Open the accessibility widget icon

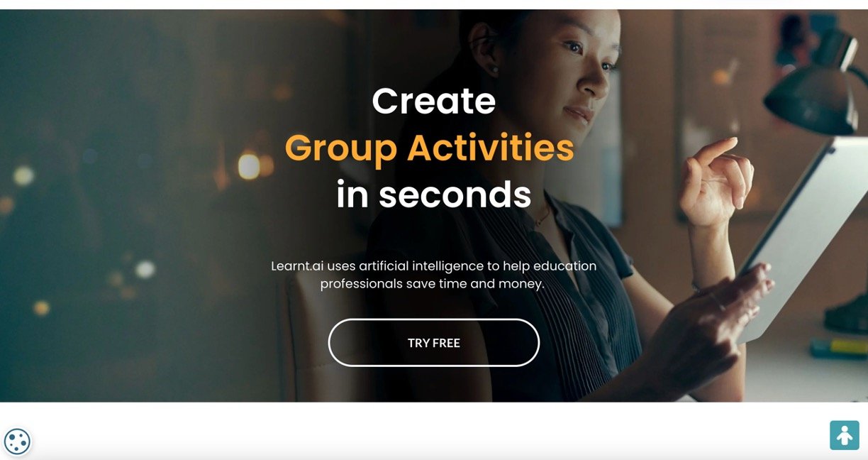click(x=845, y=435)
